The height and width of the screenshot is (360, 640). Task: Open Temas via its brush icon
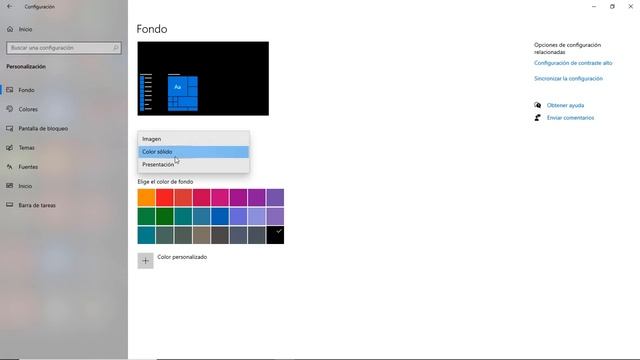10,147
